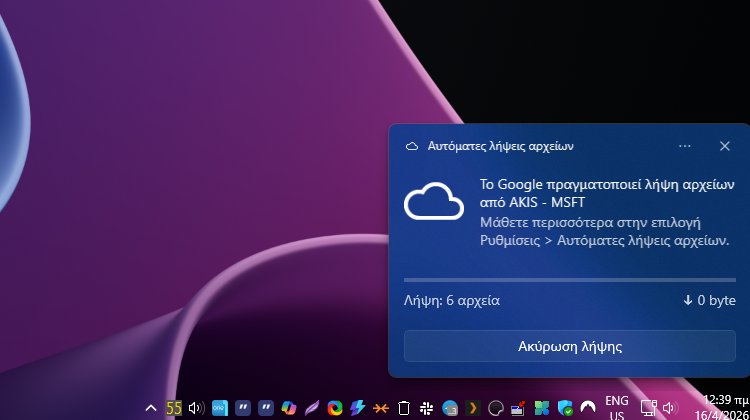Image resolution: width=750 pixels, height=420 pixels.
Task: Click the blue lightning bolt tray icon
Action: pyautogui.click(x=357, y=408)
